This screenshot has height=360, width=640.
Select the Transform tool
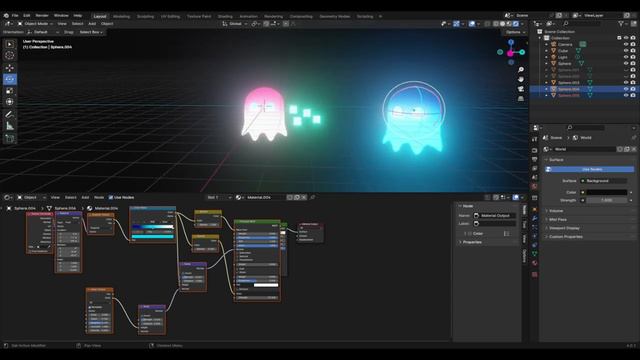(x=10, y=102)
